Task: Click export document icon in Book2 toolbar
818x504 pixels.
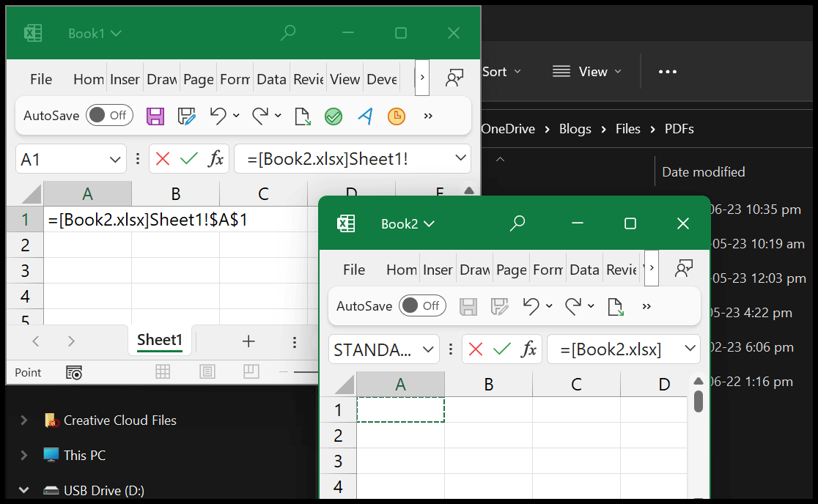Action: [x=615, y=306]
